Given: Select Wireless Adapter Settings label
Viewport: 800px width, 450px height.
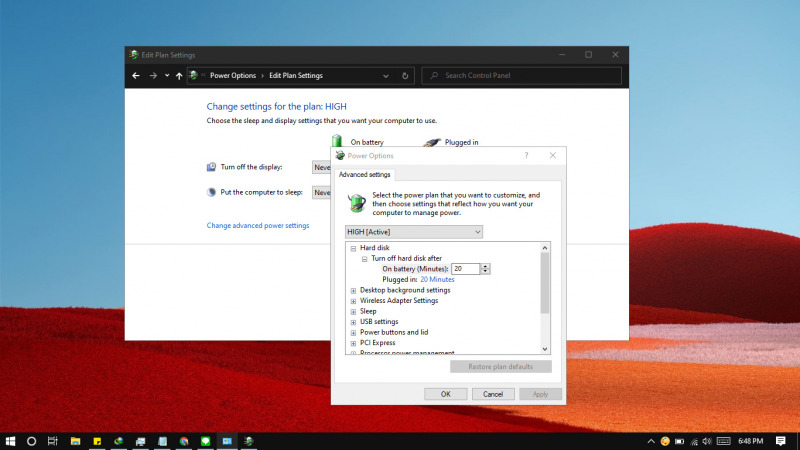Looking at the screenshot, I should pyautogui.click(x=399, y=301).
